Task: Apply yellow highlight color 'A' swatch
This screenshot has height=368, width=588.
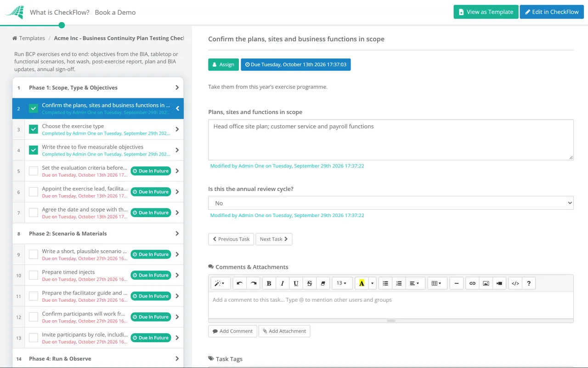Action: [362, 283]
